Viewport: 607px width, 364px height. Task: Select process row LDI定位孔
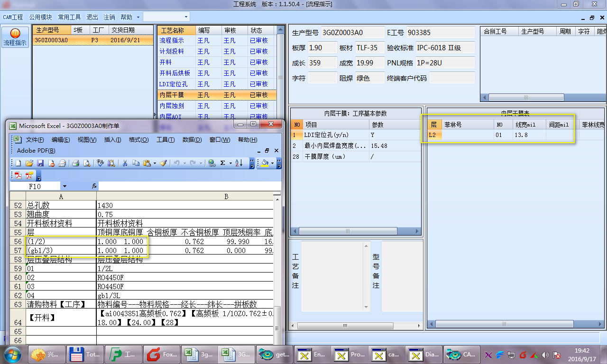click(x=216, y=84)
